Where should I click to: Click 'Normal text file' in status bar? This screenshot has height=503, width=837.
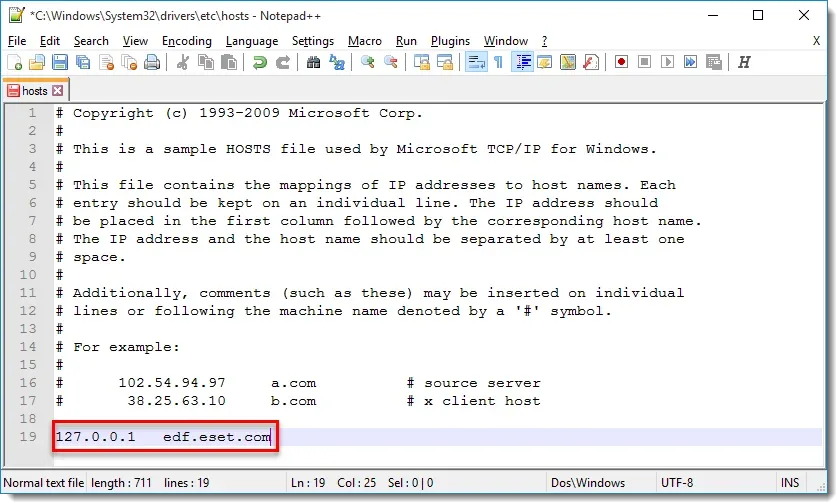44,483
